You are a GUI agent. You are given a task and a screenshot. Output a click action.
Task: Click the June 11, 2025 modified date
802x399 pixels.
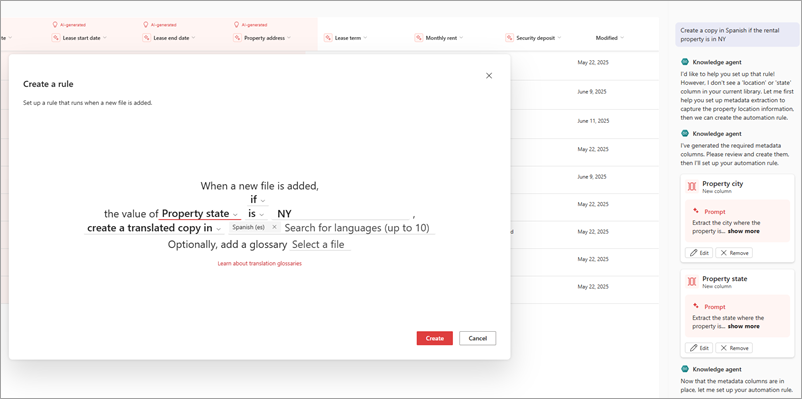(x=593, y=121)
